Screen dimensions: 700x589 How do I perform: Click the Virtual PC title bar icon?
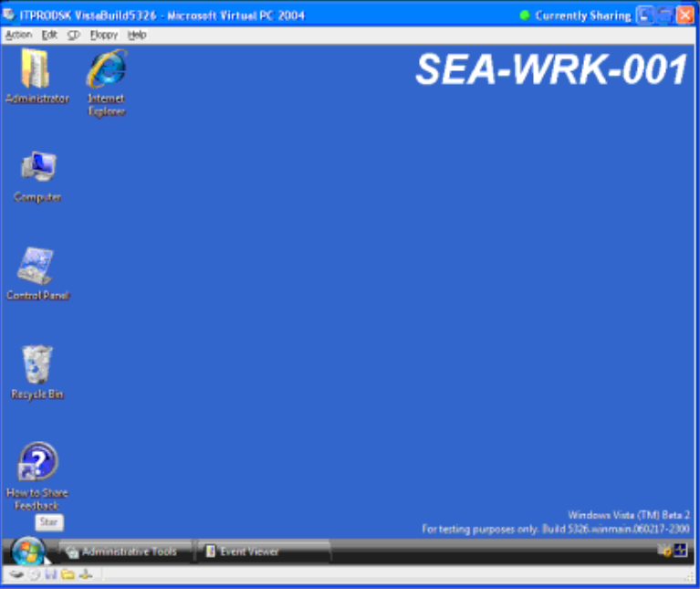[x=9, y=16]
